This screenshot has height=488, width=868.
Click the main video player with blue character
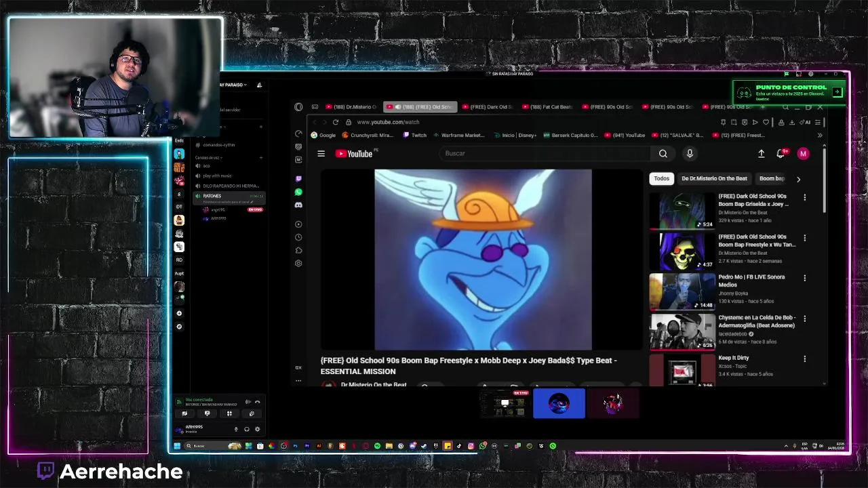[x=483, y=260]
